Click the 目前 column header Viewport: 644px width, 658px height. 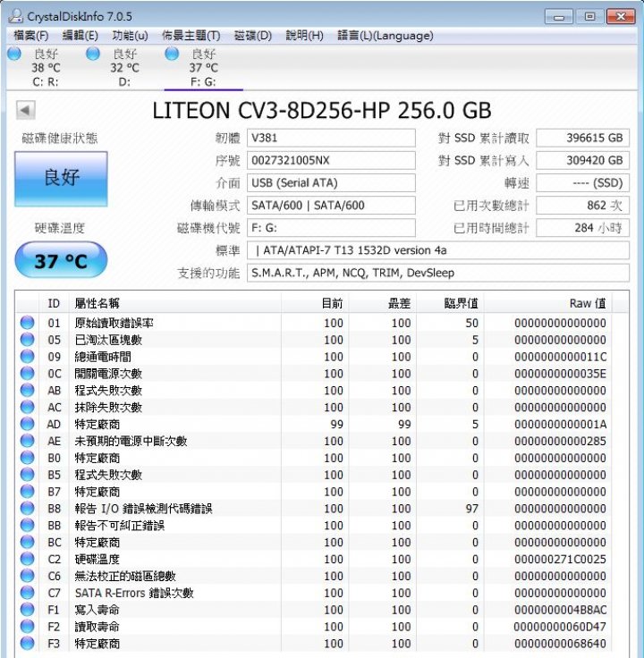pos(315,303)
